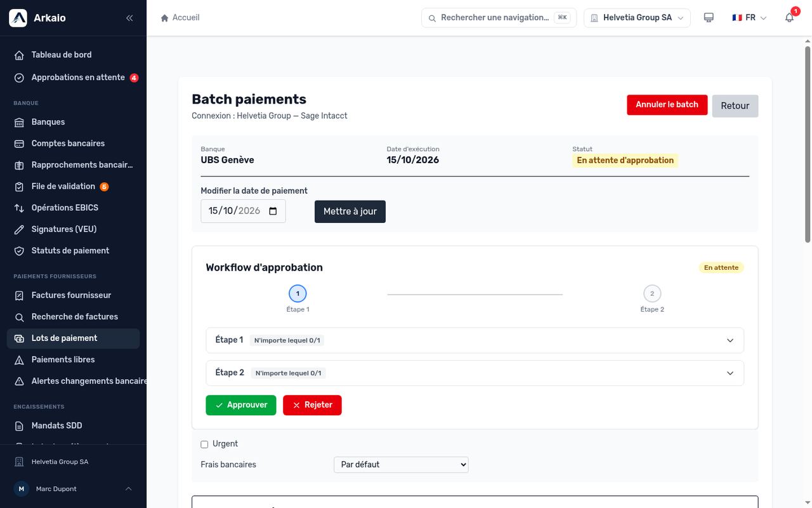Select step 2 circle in workflow
This screenshot has height=508, width=812.
tap(652, 293)
